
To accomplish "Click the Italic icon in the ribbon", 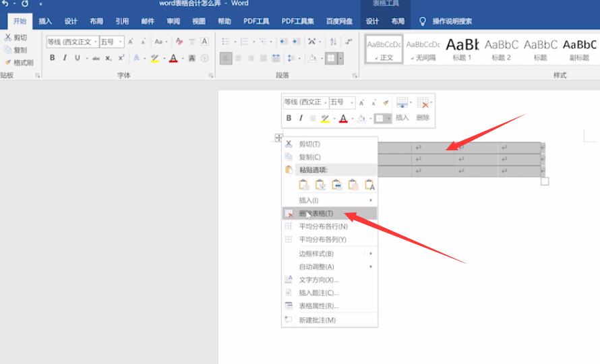I will pos(65,59).
